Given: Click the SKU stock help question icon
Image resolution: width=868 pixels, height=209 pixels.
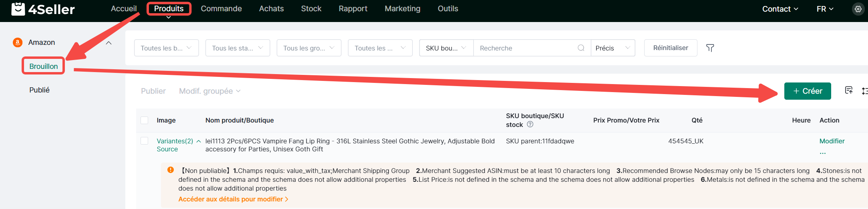Looking at the screenshot, I should coord(530,125).
